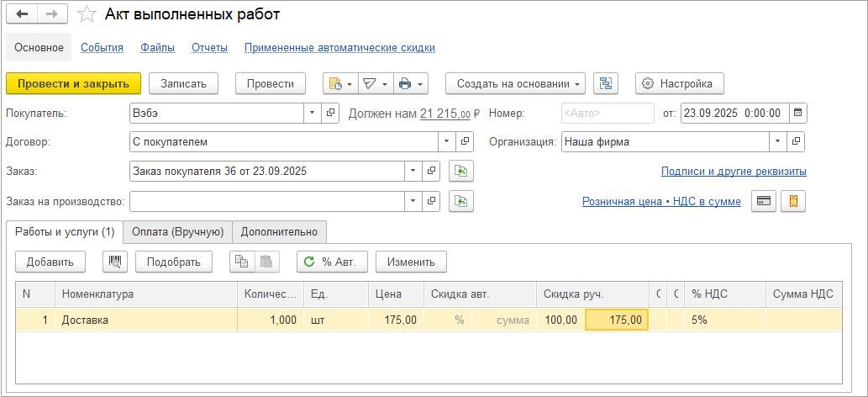This screenshot has width=868, height=397.
Task: Select auto discount % cell in Доставка row
Action: click(x=448, y=320)
